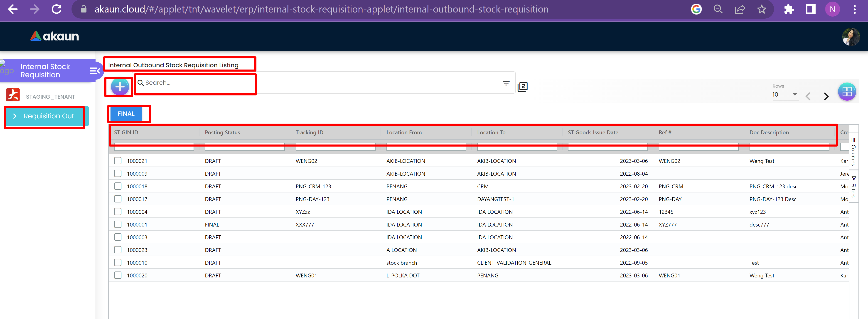Tick checkbox for row 1000001
868x319 pixels.
(x=118, y=224)
